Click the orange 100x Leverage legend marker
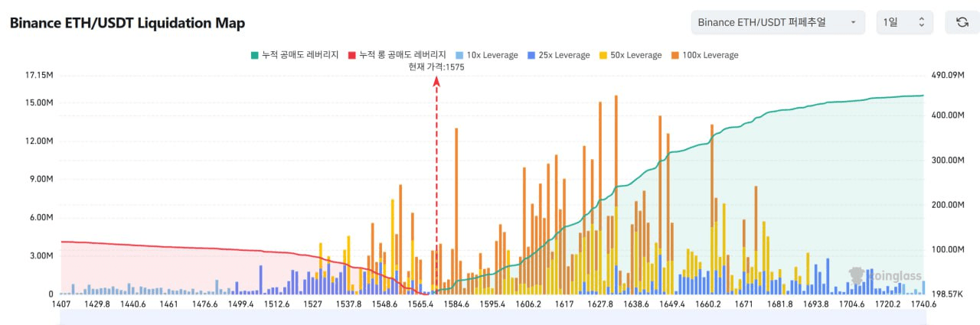Screen dimensions: 980x325 click(675, 55)
